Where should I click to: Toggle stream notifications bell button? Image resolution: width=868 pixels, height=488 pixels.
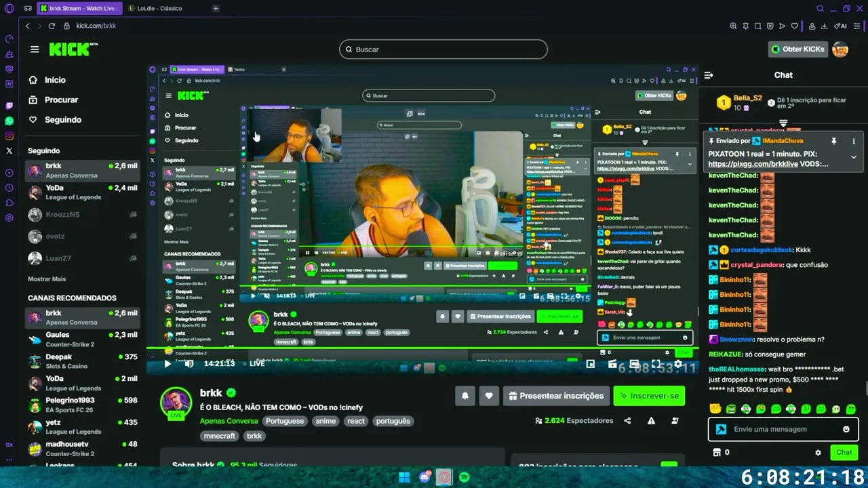[x=465, y=396]
